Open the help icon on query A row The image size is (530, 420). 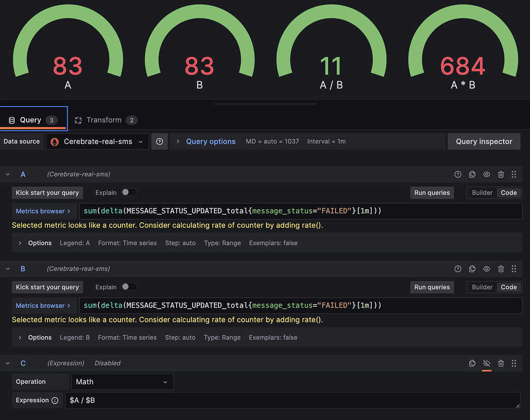(458, 175)
